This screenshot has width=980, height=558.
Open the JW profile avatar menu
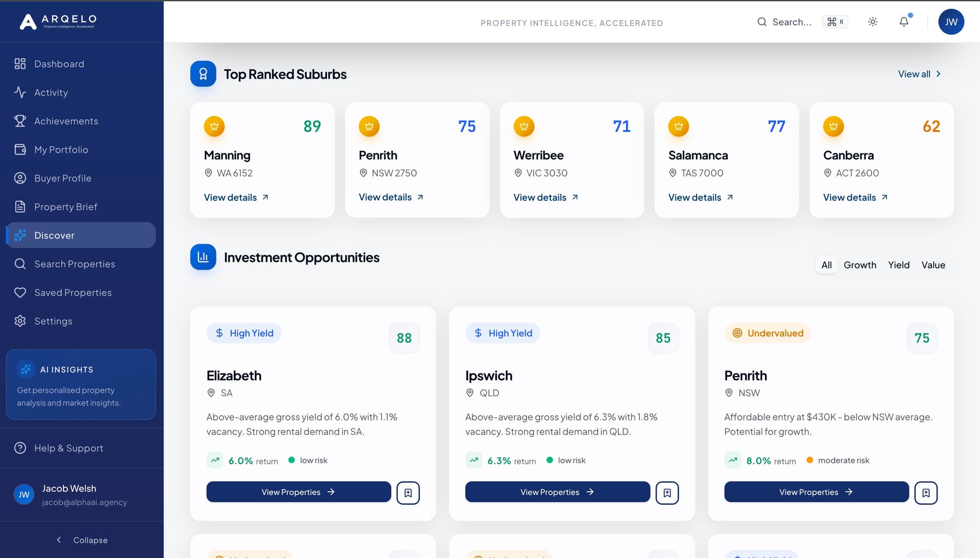[x=951, y=21]
